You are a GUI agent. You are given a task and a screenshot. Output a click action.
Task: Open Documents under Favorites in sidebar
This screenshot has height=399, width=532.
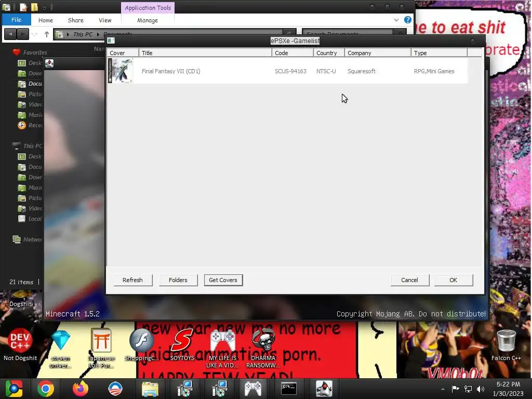30,84
